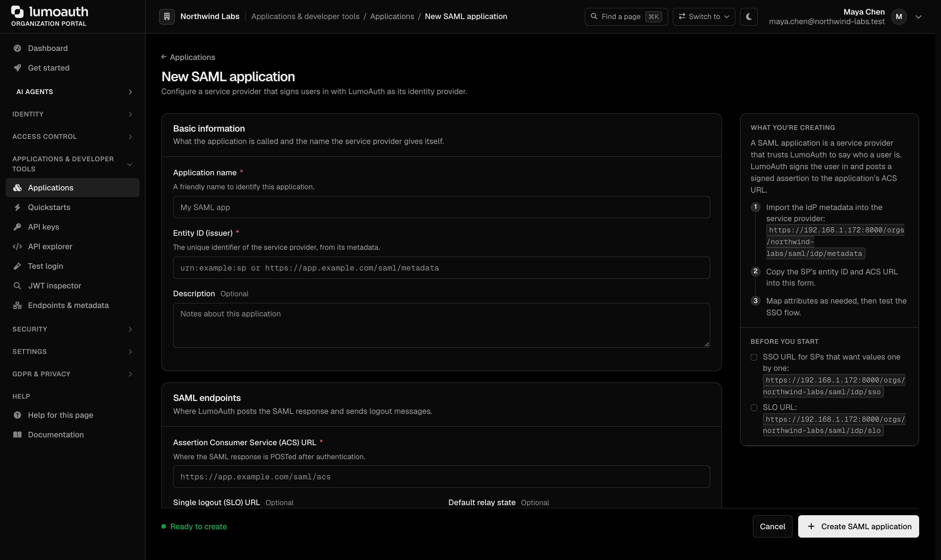Expand the Settings sidebar section
Screen dimensions: 941x560
pyautogui.click(x=73, y=352)
